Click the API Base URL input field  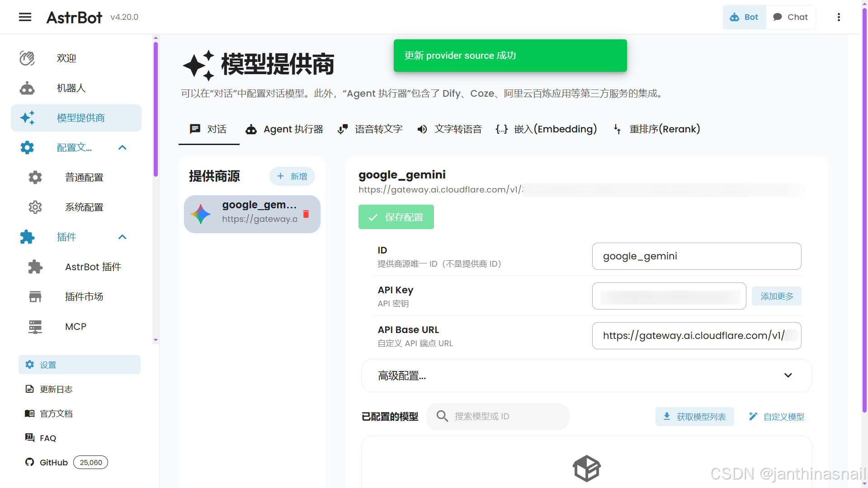697,336
